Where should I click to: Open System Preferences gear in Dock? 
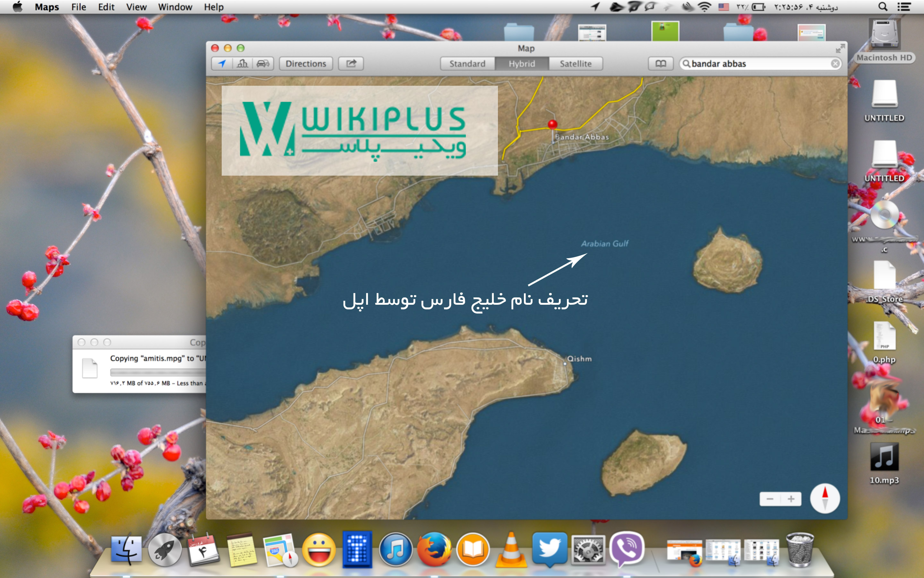click(588, 550)
